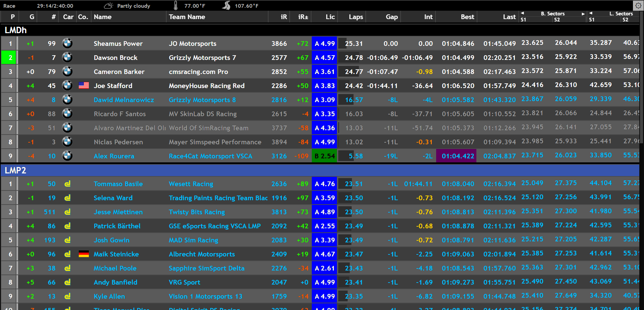Sort by the Best lap column header
This screenshot has height=310, width=644.
click(x=467, y=17)
